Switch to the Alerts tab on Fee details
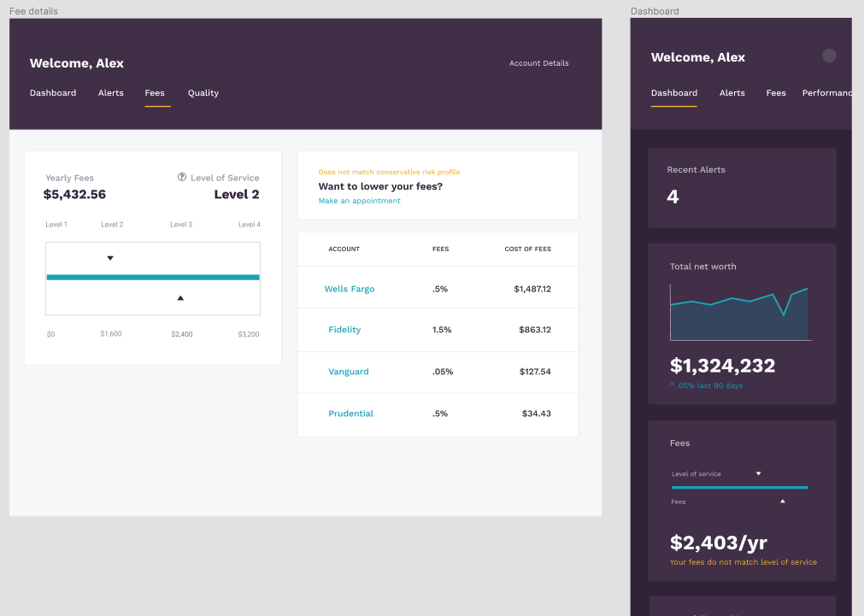 110,93
